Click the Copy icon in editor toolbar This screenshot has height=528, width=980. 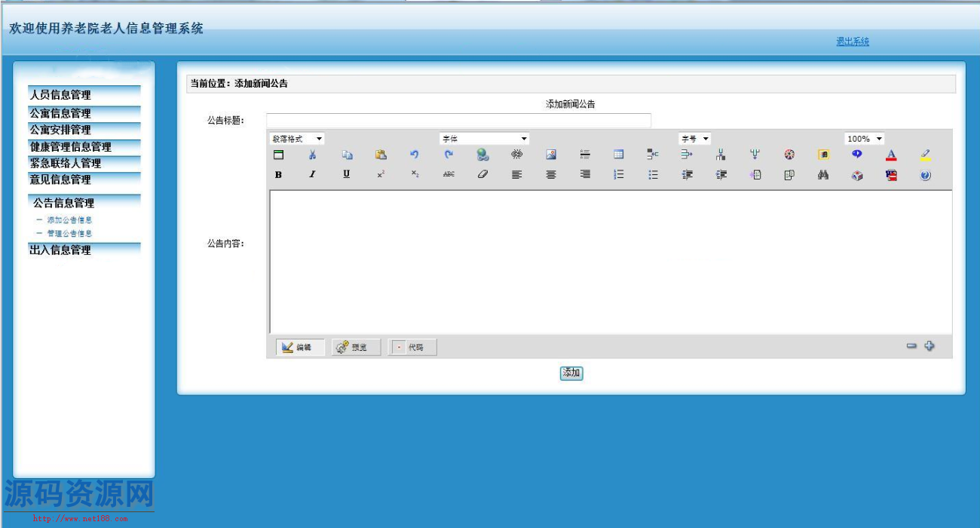[347, 155]
